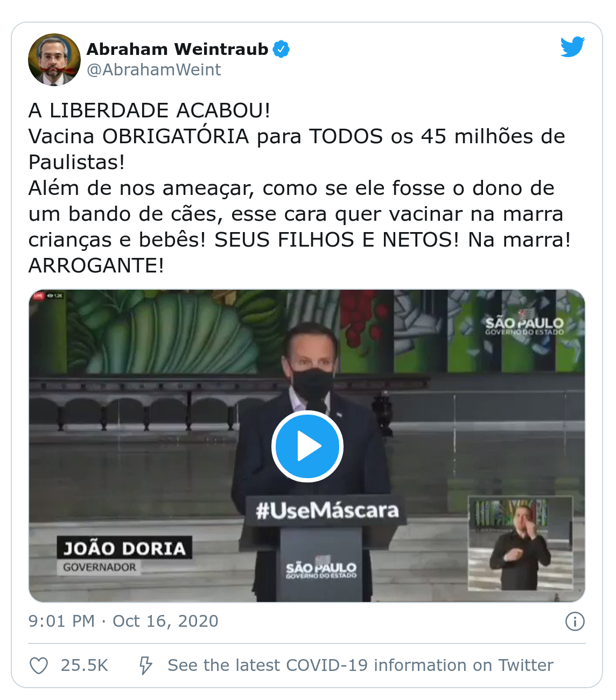The width and height of the screenshot is (616, 700).
Task: Open See the latest COVID-19 information link
Action: tap(360, 665)
